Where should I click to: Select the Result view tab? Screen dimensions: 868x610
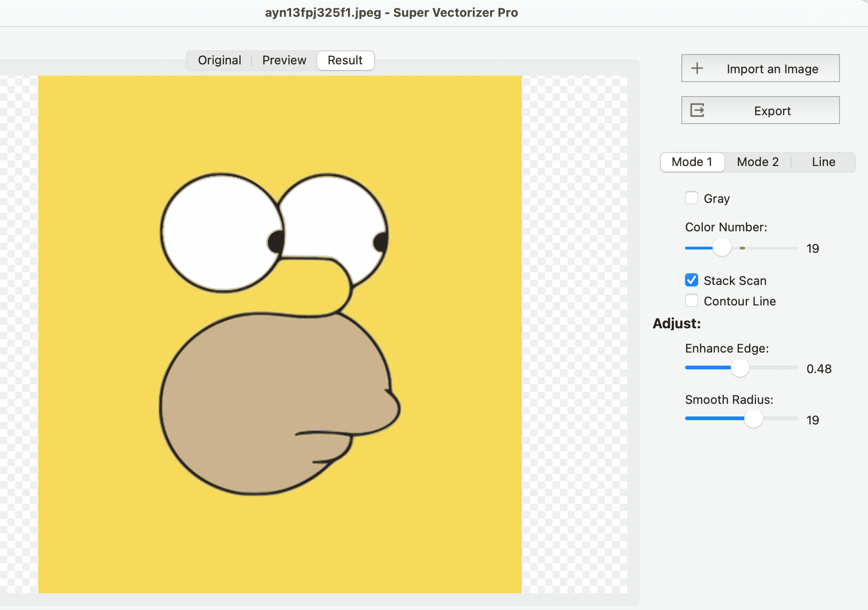(x=345, y=60)
